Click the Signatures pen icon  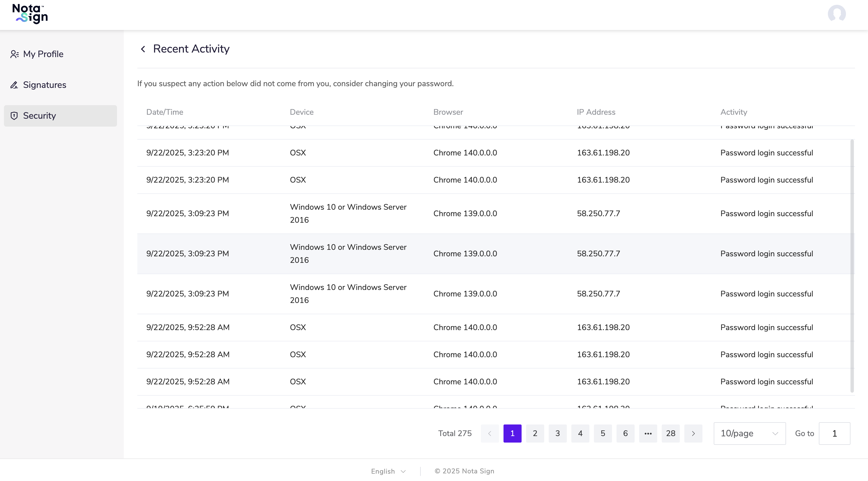point(14,85)
